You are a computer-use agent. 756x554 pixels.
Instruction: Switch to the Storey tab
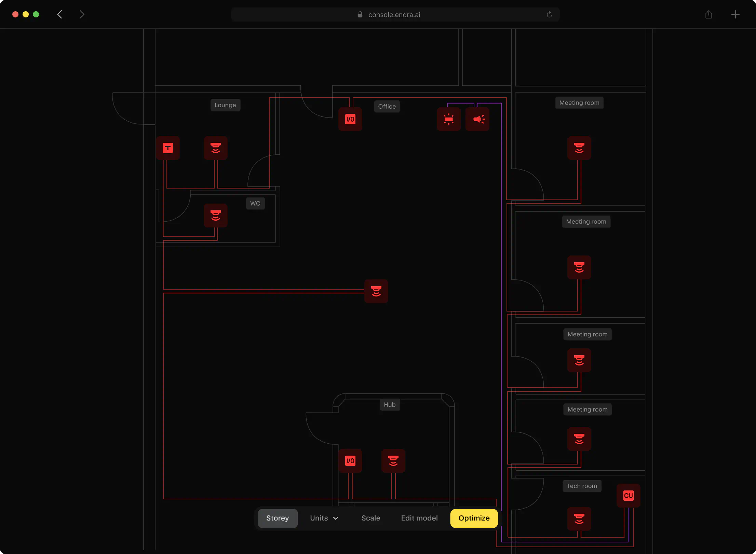(x=278, y=518)
